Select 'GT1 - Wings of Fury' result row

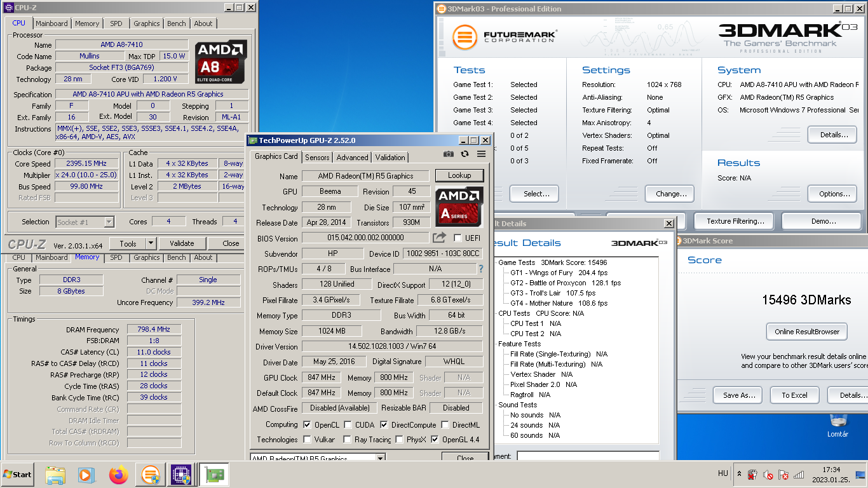559,273
